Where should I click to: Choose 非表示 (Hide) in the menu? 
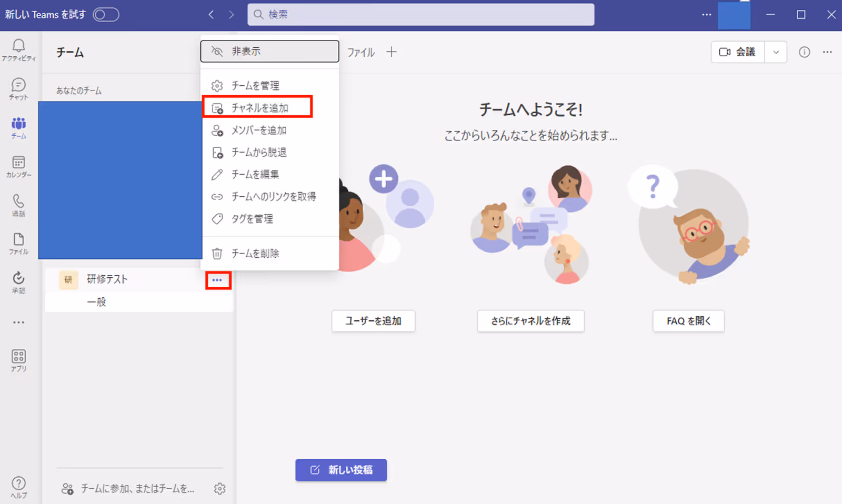[269, 51]
